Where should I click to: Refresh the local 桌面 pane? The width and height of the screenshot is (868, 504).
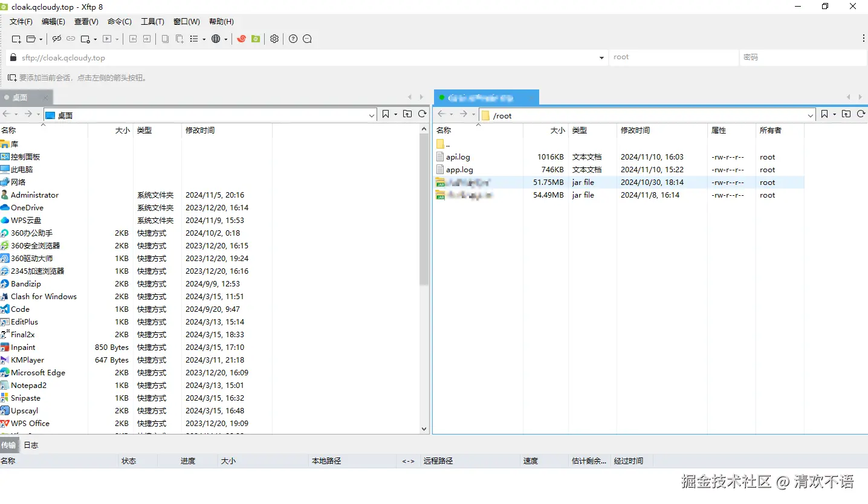coord(423,114)
